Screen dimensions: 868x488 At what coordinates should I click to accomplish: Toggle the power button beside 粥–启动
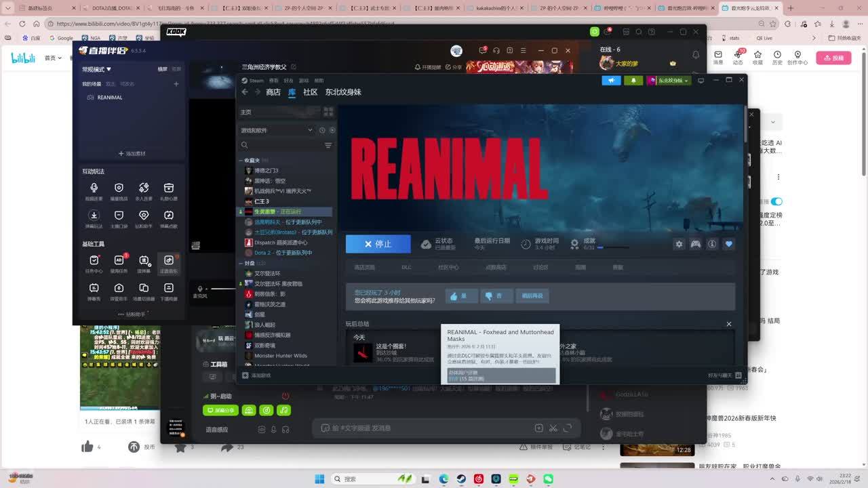[x=285, y=396]
